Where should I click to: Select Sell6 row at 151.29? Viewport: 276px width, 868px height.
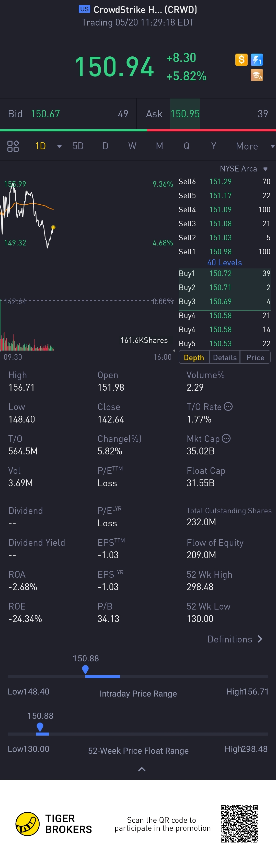(x=224, y=182)
